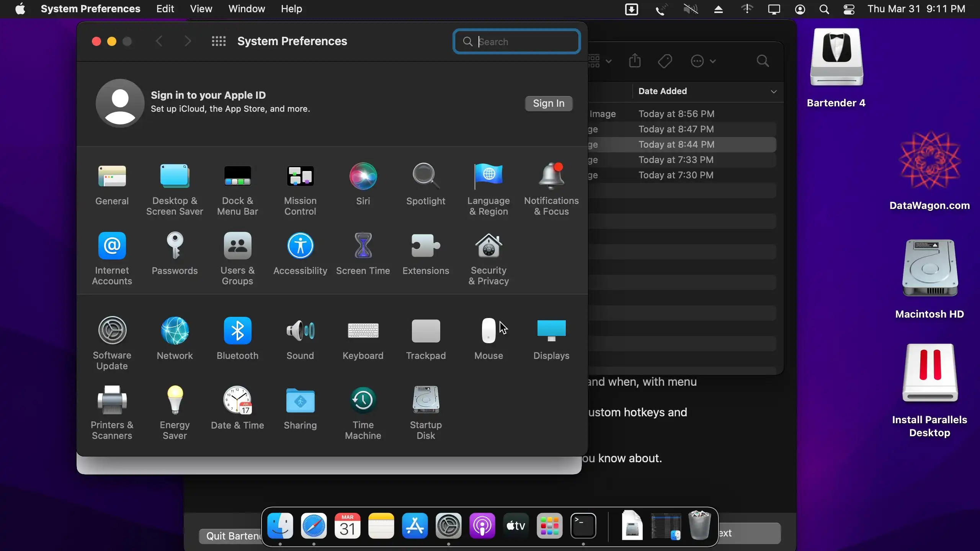
Task: Open Mission Control settings
Action: (x=300, y=177)
